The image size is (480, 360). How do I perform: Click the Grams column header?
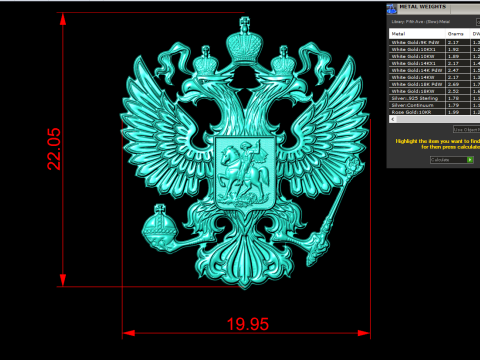point(458,34)
